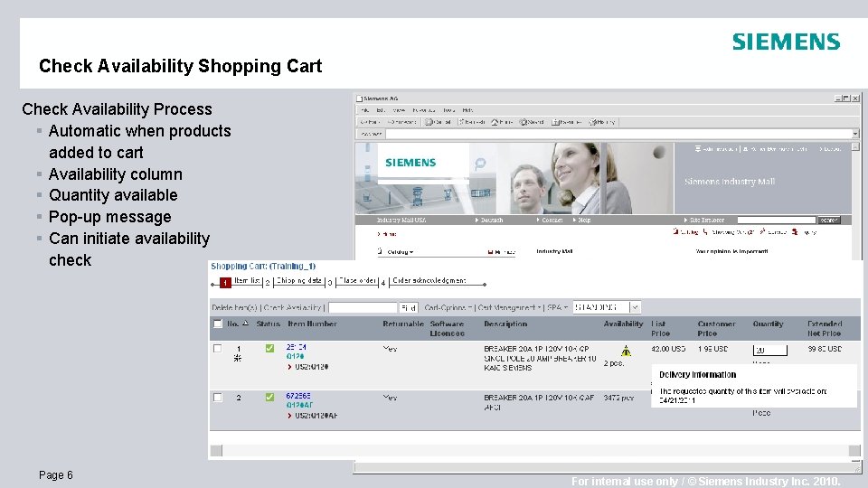Screen dimensions: 868x488
Task: Open the Edit menu in browser
Action: point(381,110)
